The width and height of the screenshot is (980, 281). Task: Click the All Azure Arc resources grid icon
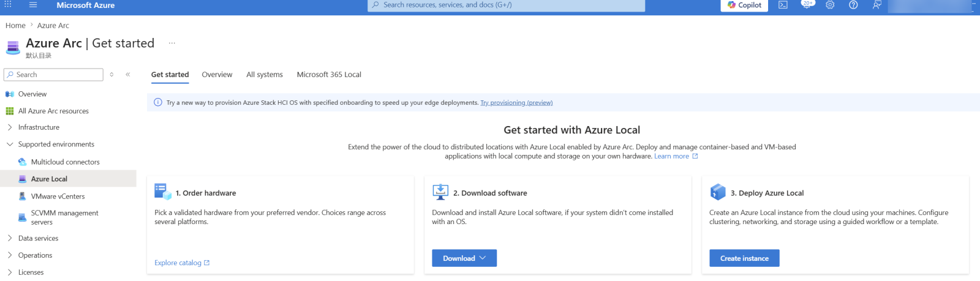pyautogui.click(x=10, y=111)
